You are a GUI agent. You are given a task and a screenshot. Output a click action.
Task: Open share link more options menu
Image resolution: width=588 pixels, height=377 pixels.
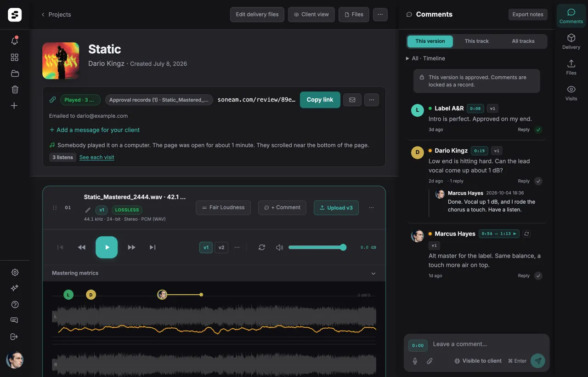[x=372, y=100]
